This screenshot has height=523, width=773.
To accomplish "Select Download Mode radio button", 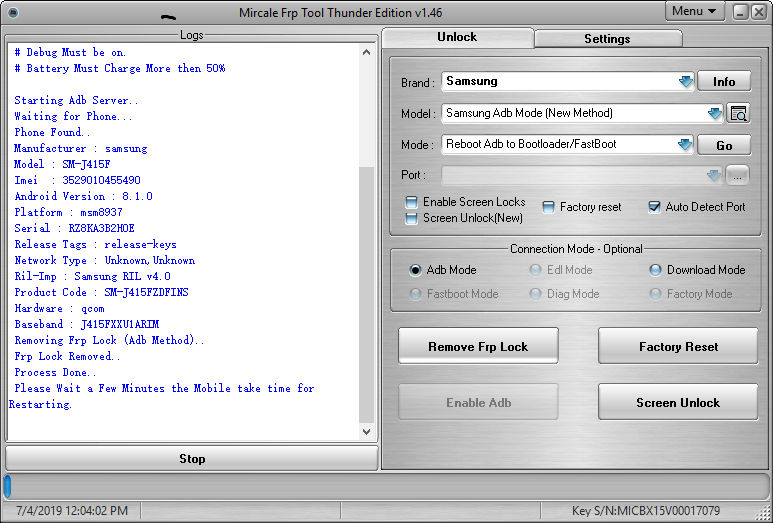I will (655, 270).
